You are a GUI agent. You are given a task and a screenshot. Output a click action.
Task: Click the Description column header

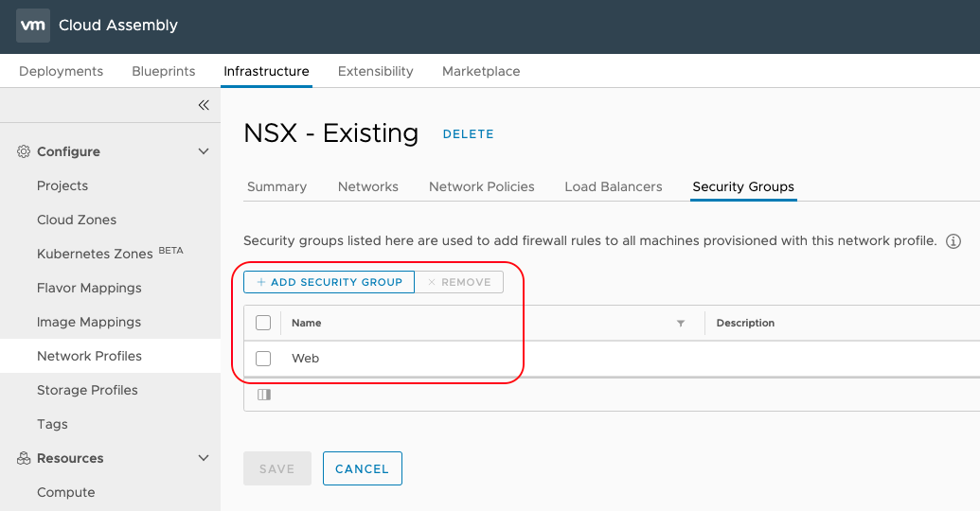tap(745, 323)
